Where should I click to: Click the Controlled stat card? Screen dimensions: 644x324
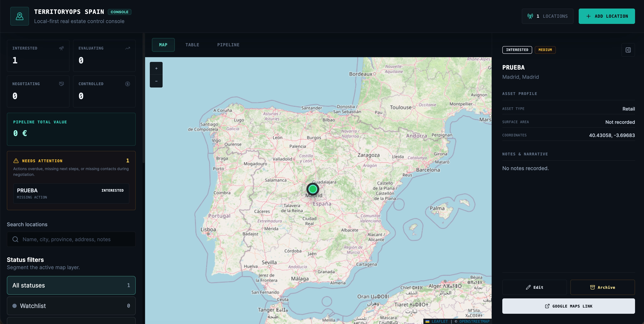[104, 92]
